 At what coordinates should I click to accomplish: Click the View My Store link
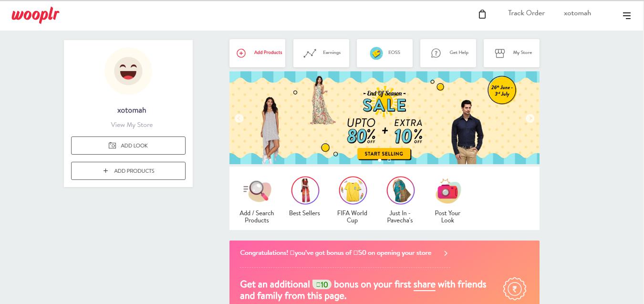point(132,125)
